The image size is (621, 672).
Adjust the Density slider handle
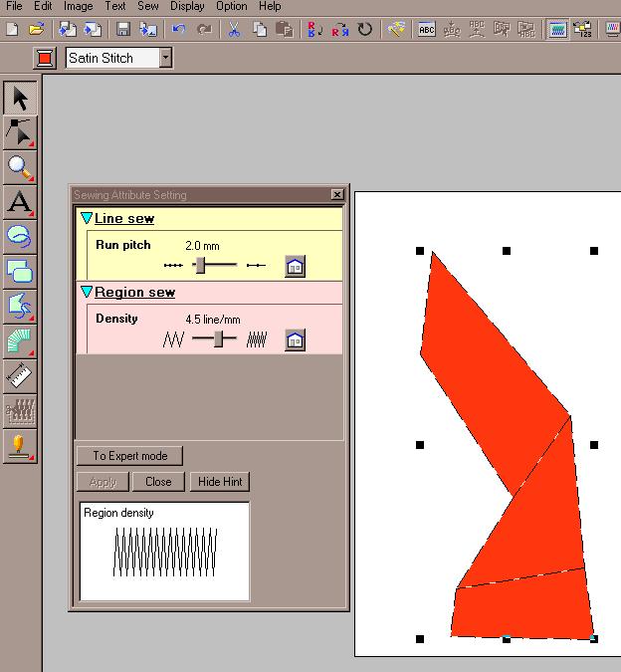coord(218,338)
